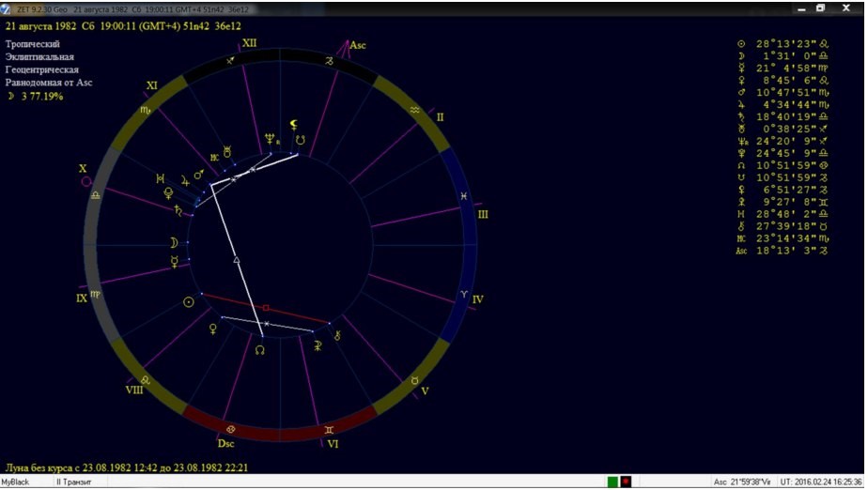The image size is (868, 490).
Task: Open the II Транзит status bar field
Action: 72,482
